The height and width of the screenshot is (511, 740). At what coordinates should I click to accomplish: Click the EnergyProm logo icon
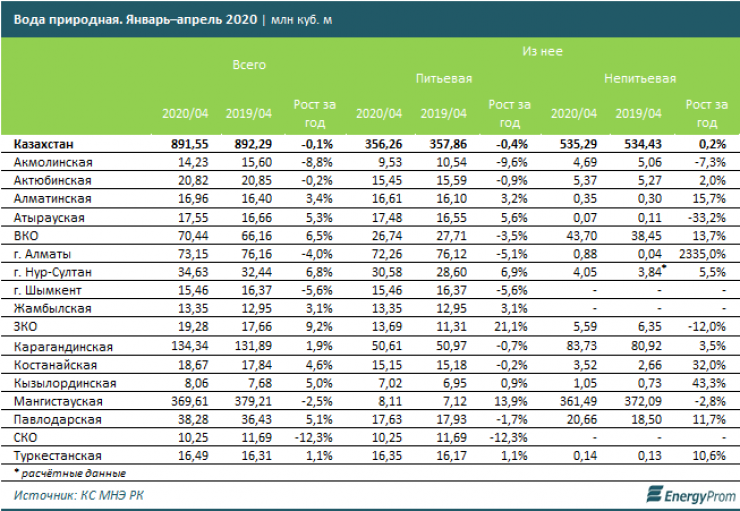(x=653, y=494)
